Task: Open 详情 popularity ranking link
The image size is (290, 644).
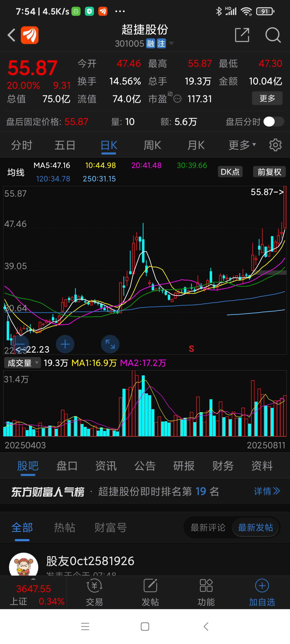Action: (267, 491)
